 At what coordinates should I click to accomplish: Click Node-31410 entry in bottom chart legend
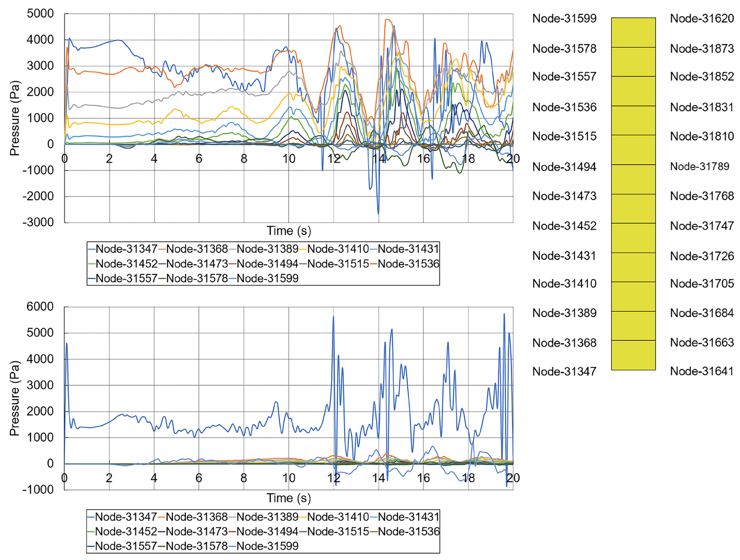click(338, 517)
